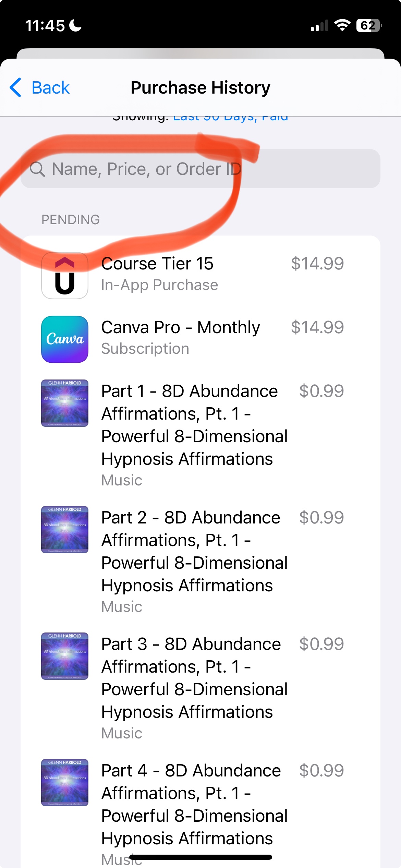This screenshot has width=401, height=868.
Task: Tap the battery indicator in status bar
Action: 369,25
